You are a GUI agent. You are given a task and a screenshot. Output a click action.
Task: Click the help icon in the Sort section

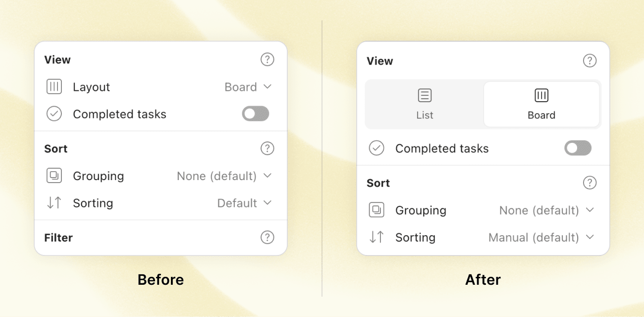[267, 148]
